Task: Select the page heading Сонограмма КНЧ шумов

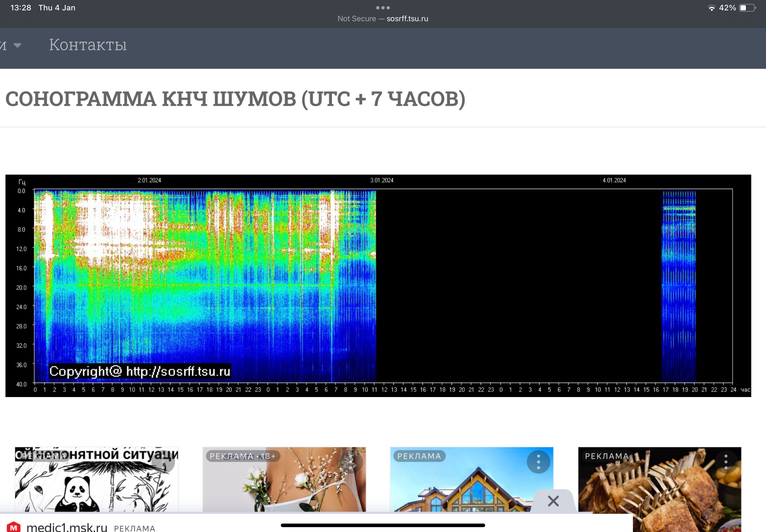Action: click(235, 99)
